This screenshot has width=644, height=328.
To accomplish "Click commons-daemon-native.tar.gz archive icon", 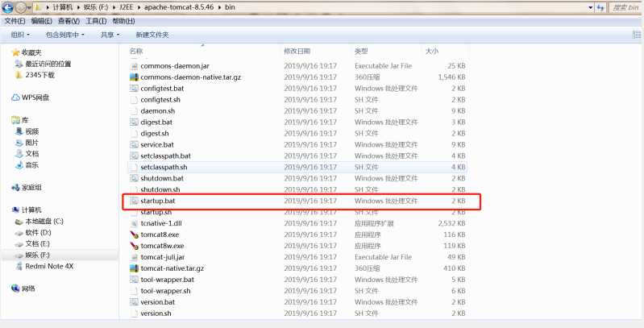I will [x=134, y=77].
